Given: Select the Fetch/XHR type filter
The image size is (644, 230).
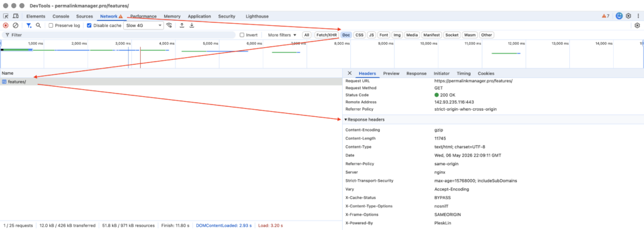Looking at the screenshot, I should (326, 35).
